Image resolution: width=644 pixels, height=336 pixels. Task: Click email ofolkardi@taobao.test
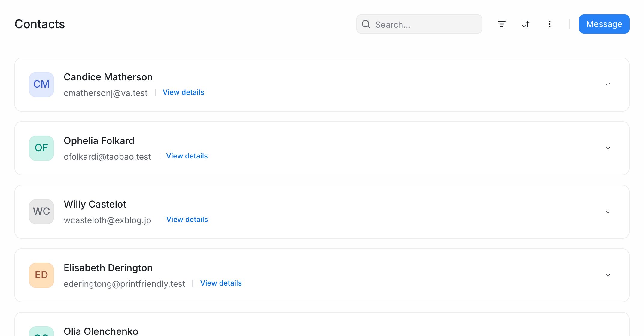[107, 157]
